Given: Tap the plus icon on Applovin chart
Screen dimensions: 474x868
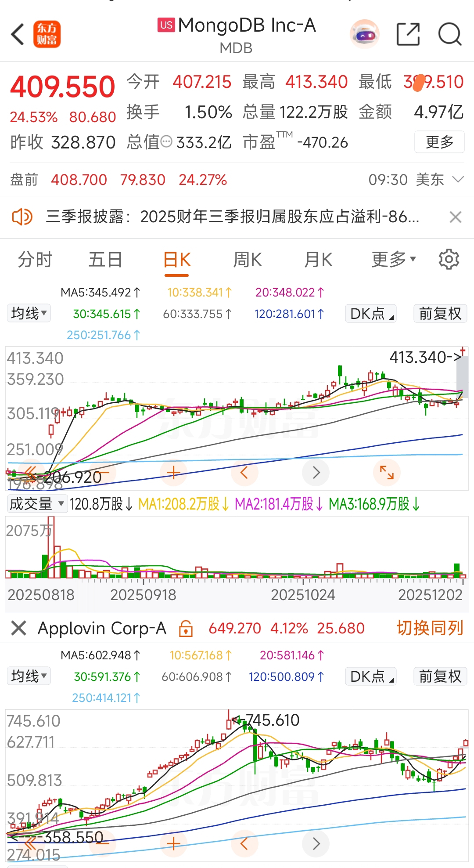Looking at the screenshot, I should point(173,843).
